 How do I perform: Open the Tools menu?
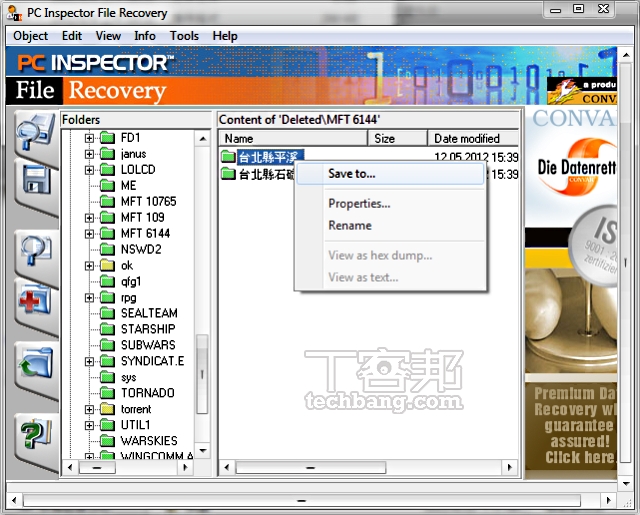click(184, 36)
